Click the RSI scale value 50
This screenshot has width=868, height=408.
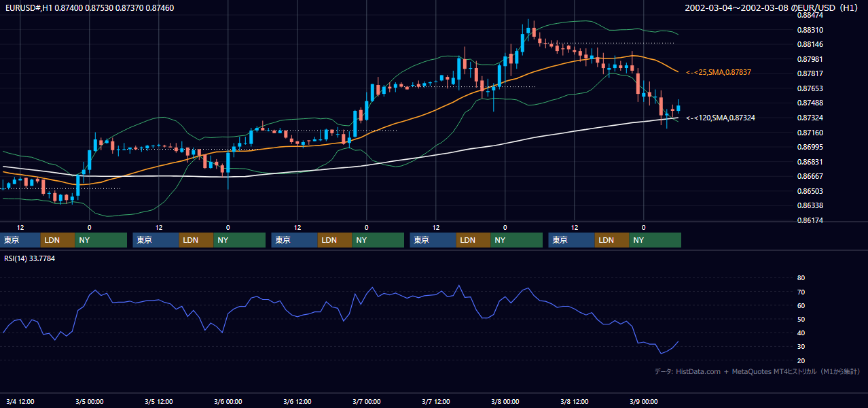click(x=801, y=319)
